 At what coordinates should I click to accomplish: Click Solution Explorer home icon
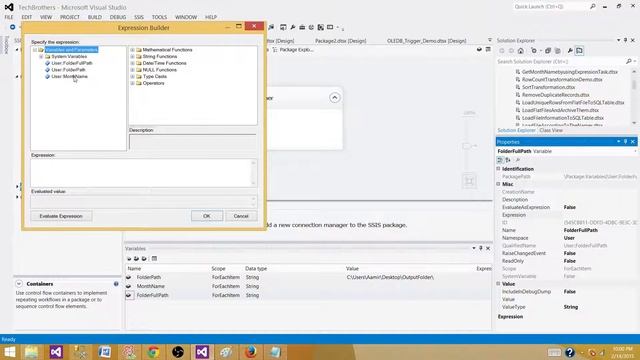coord(520,51)
